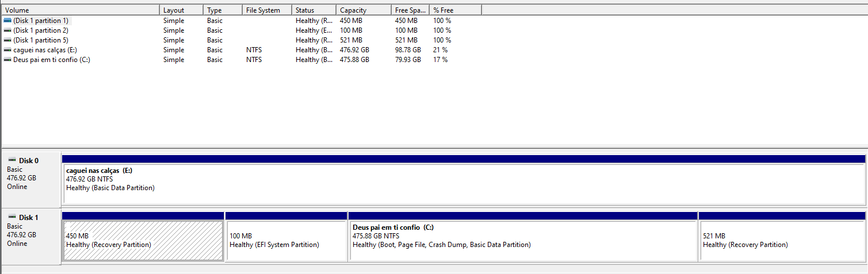Sort list by % Free column header

click(x=456, y=10)
